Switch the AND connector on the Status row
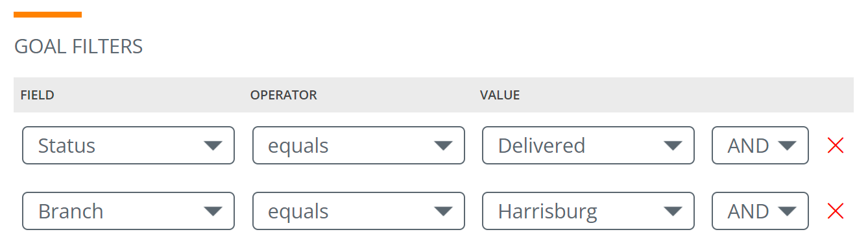868x247 pixels. (760, 146)
